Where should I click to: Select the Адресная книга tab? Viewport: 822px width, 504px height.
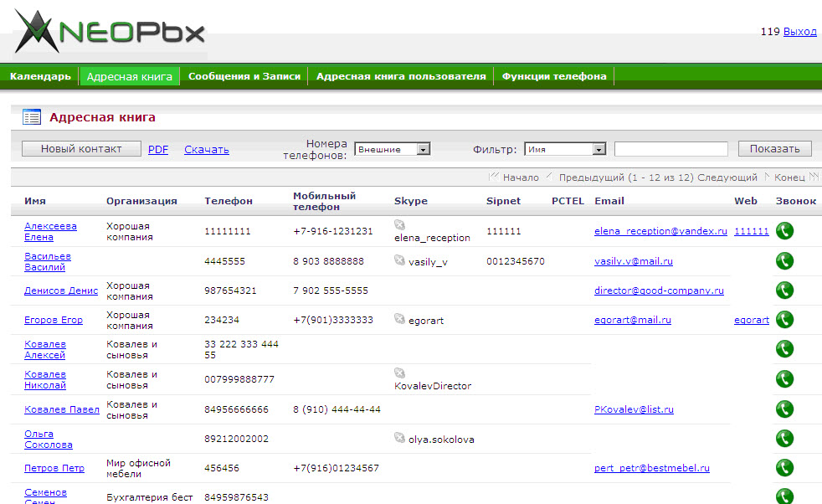coord(130,76)
